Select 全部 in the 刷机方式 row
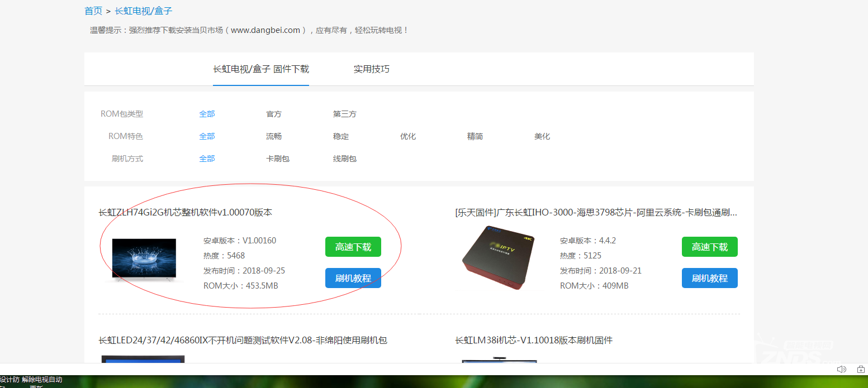This screenshot has height=388, width=868. point(207,159)
